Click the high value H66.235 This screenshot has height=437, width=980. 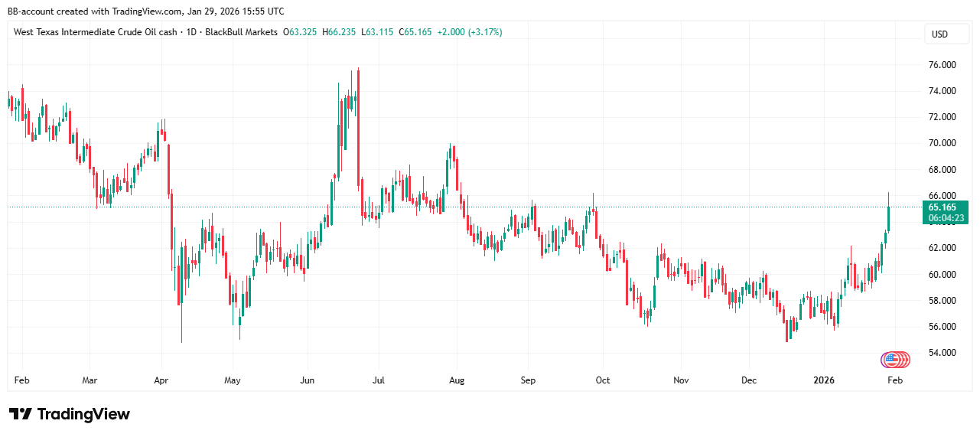coord(339,32)
